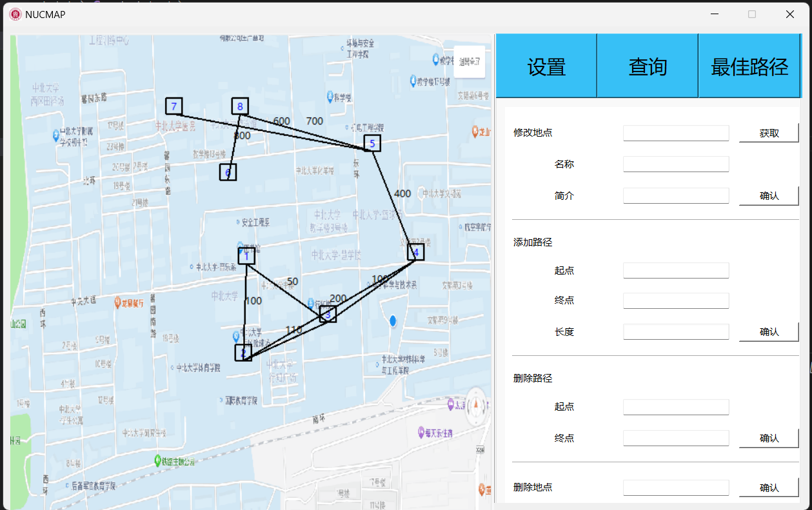Focus 起点 field under 删除路径
This screenshot has width=812, height=510.
[676, 407]
